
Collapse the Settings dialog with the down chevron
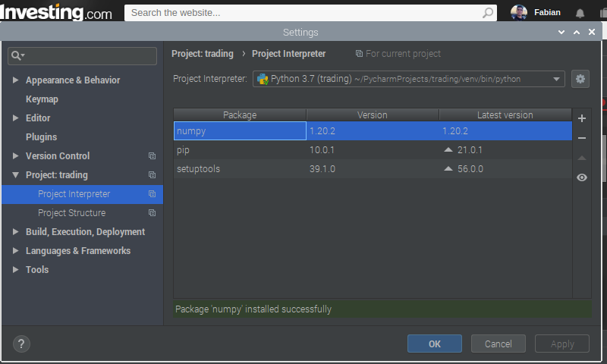coord(561,32)
